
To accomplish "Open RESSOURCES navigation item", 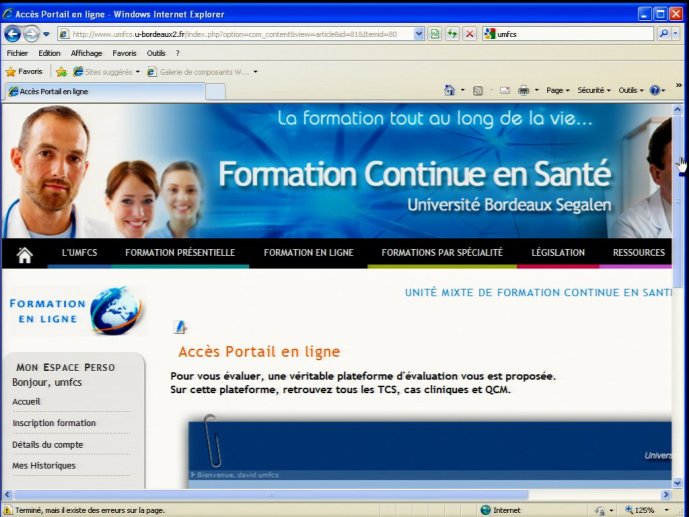I will (x=639, y=253).
